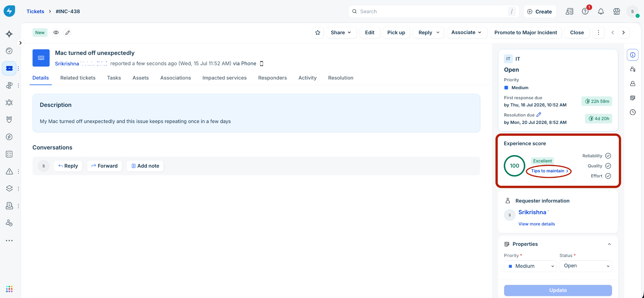Switch to the Associations tab
The height and width of the screenshot is (298, 644).
[175, 78]
